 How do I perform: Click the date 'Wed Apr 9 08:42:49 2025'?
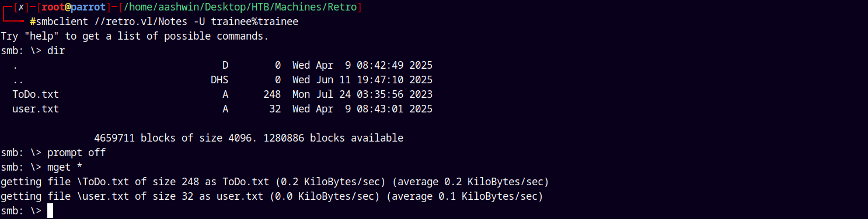pos(362,65)
